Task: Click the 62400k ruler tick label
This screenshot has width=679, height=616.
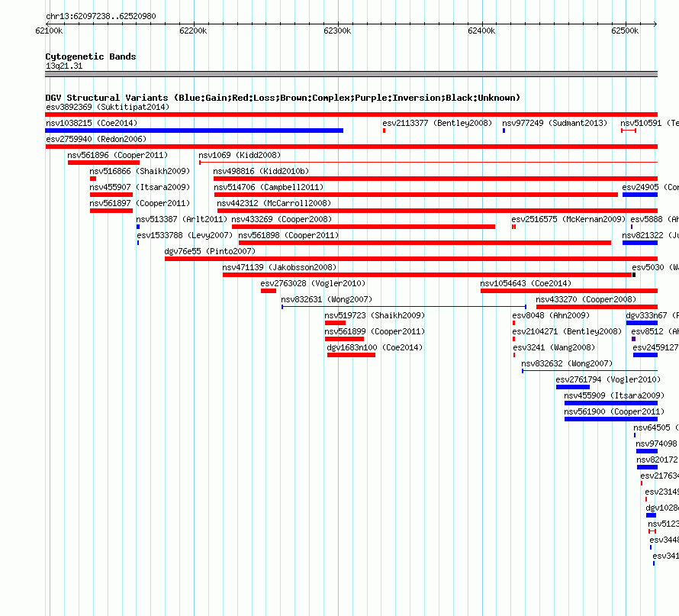Action: [x=481, y=31]
